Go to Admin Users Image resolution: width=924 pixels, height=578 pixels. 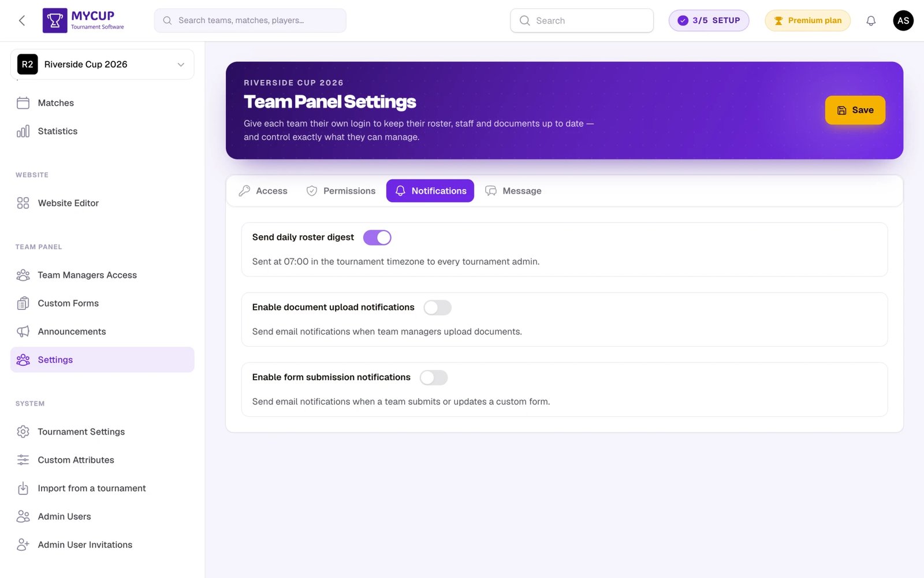coord(102,517)
